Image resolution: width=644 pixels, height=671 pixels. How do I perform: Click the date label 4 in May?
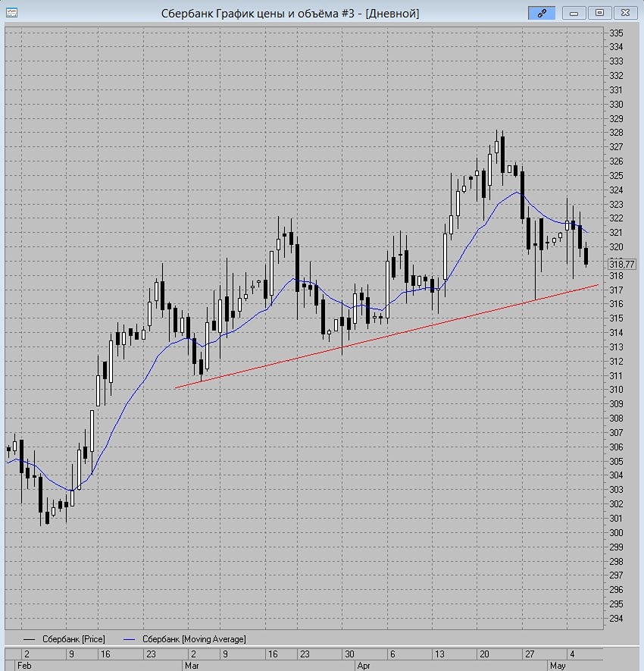(x=572, y=654)
